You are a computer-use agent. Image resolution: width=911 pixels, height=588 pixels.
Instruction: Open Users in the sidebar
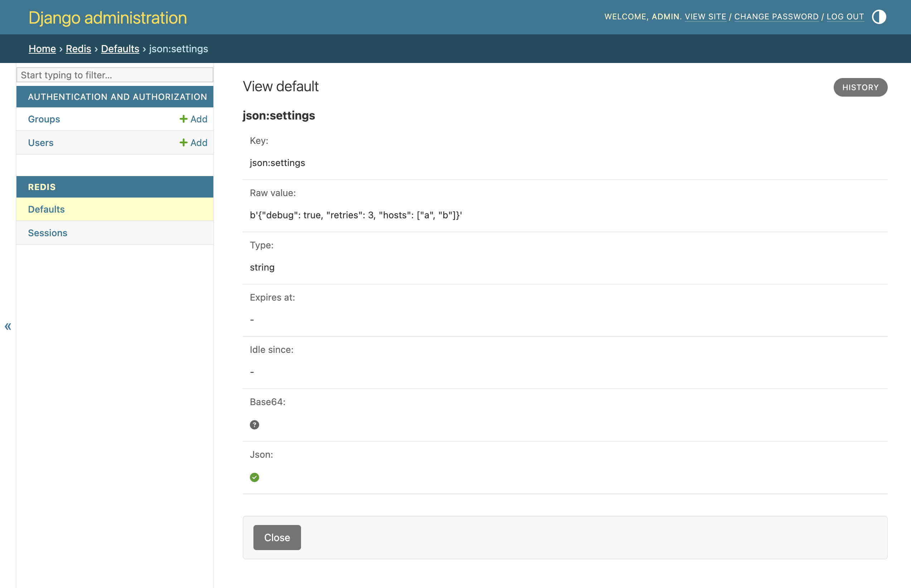(40, 143)
